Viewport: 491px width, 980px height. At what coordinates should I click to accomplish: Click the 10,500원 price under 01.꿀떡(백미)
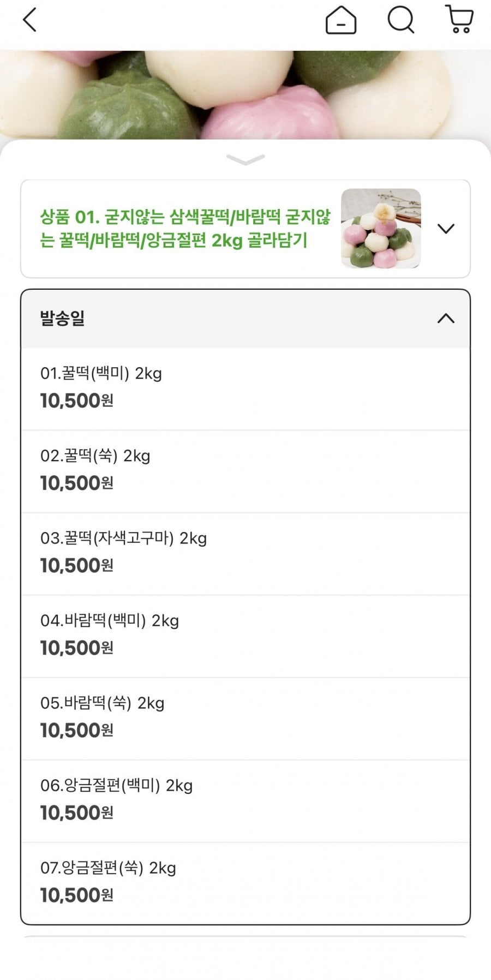click(x=77, y=401)
